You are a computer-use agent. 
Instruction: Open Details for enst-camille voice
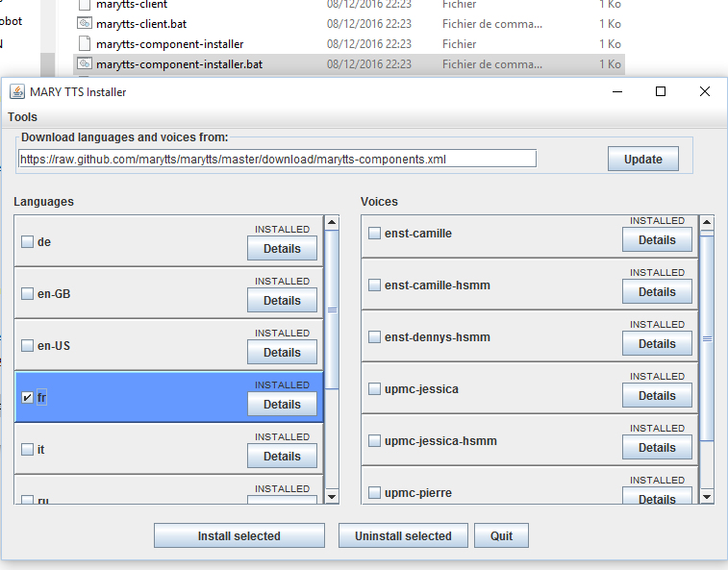pos(657,240)
